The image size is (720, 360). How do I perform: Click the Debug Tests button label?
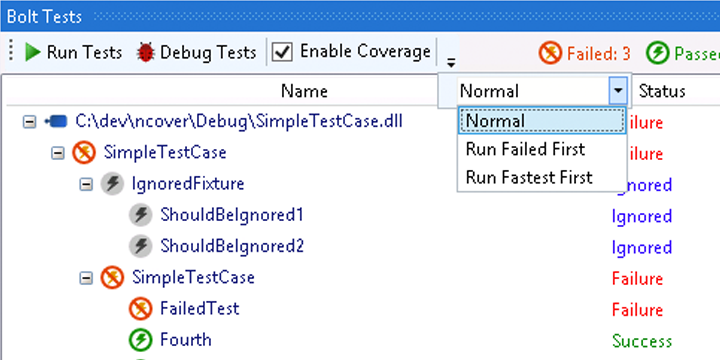click(x=208, y=52)
